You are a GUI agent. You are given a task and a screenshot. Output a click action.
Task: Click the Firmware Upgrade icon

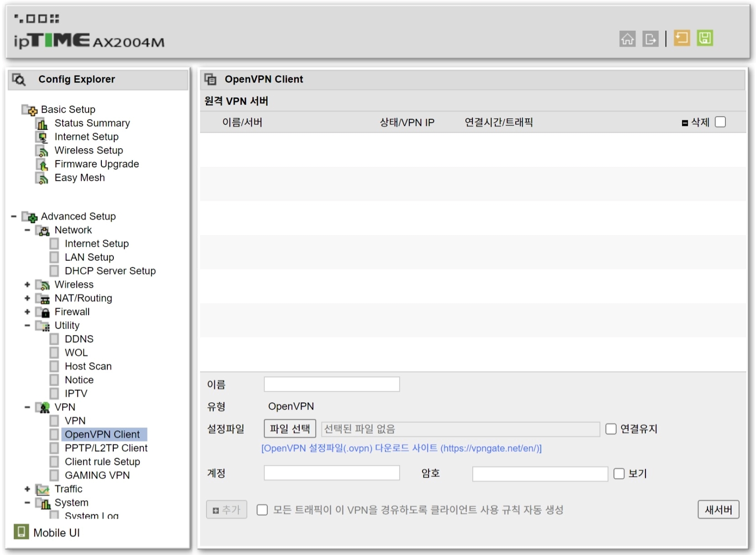[x=42, y=165]
